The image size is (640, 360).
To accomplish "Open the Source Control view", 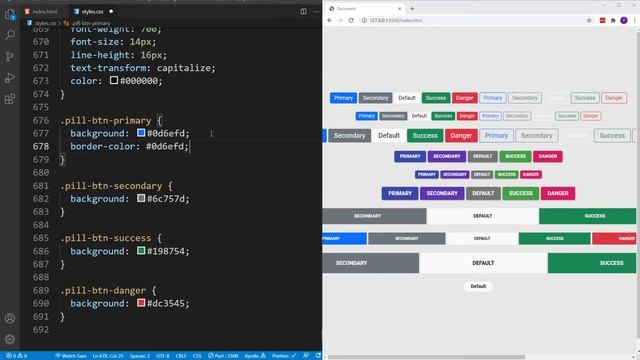I will (x=10, y=56).
